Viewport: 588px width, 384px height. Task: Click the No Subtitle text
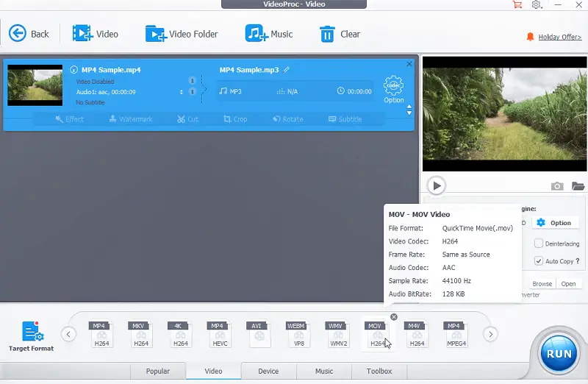coord(90,102)
